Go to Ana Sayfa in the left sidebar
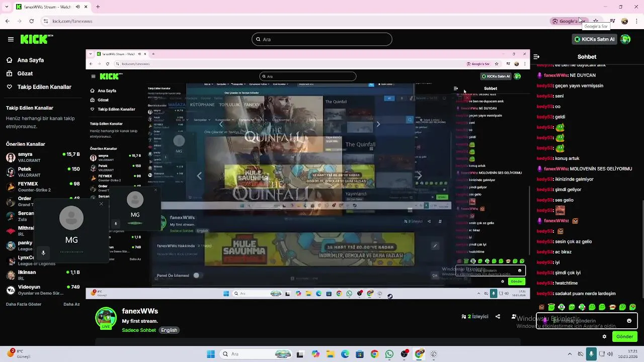The height and width of the screenshot is (362, 644). coord(25,60)
